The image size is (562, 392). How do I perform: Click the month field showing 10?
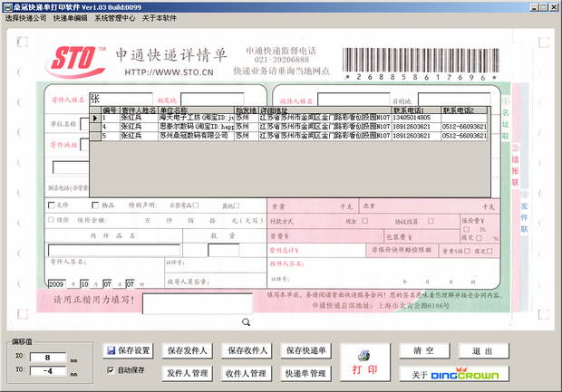coord(84,284)
